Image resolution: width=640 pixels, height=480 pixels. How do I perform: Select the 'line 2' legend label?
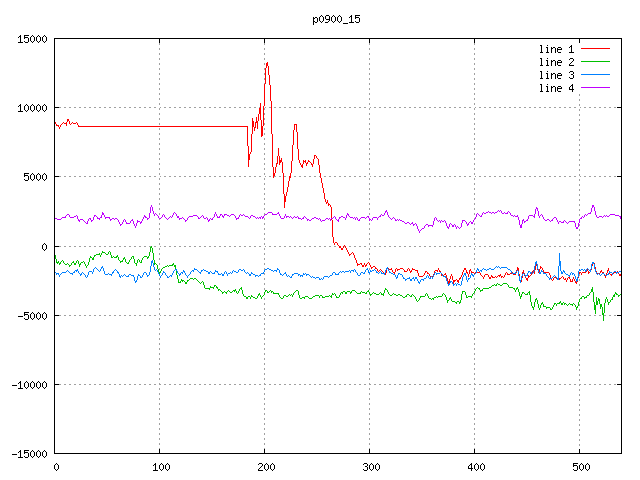pyautogui.click(x=557, y=62)
